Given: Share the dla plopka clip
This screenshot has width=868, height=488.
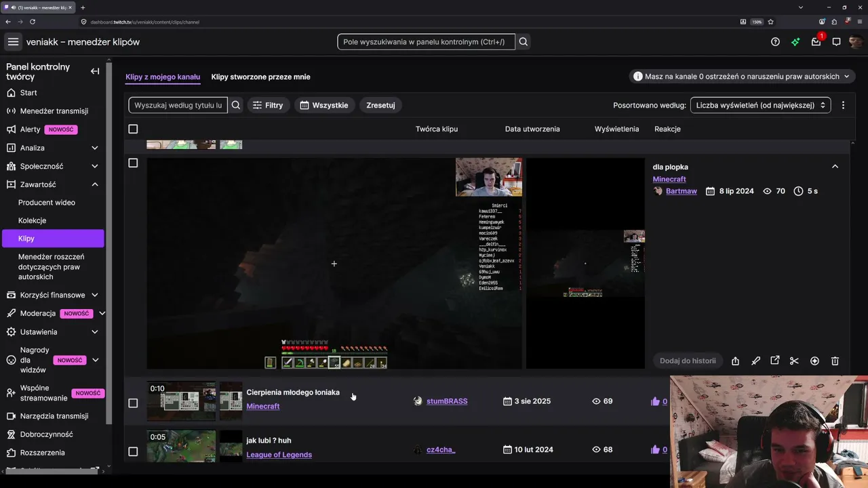Looking at the screenshot, I should pyautogui.click(x=735, y=361).
